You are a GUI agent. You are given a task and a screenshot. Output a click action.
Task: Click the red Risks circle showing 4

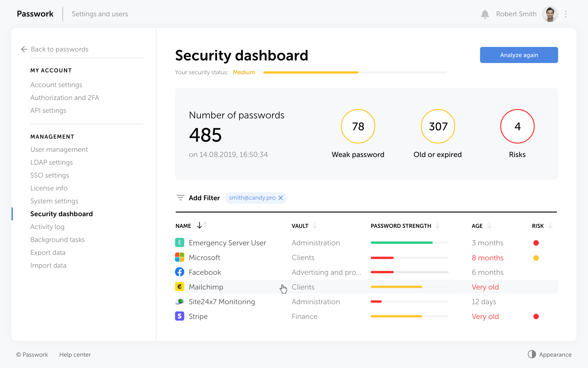[517, 126]
